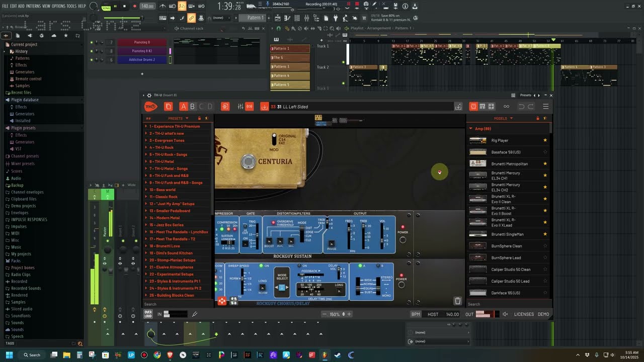The image size is (644, 362).
Task: Toggle favorite star for Rig Player
Action: (x=545, y=140)
